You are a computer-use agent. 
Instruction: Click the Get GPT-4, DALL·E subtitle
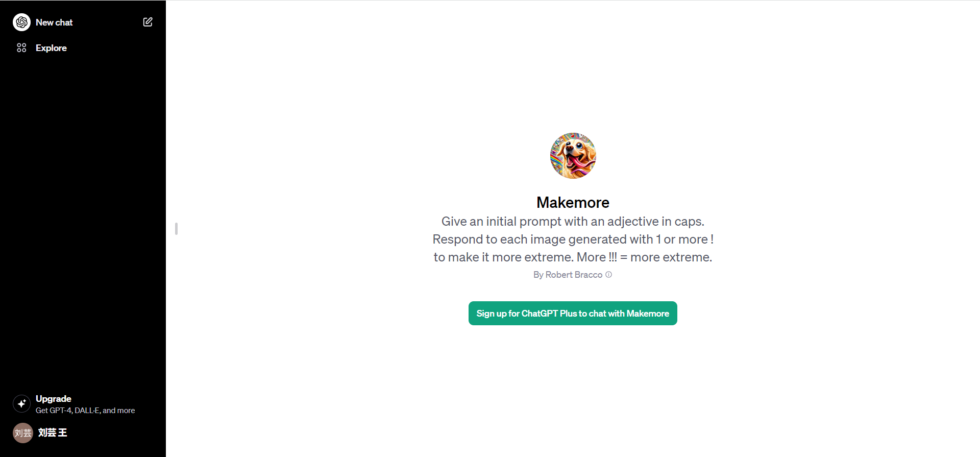pos(85,411)
